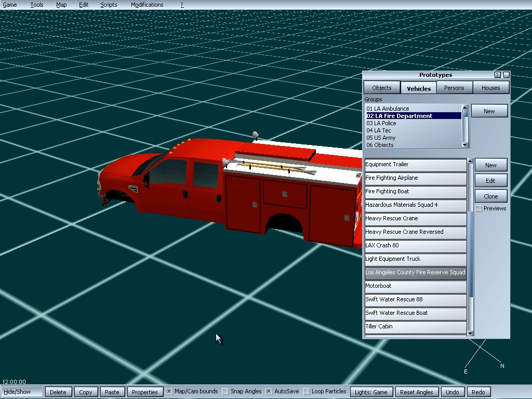The image size is (532, 399).
Task: Select Fire Fighting Airplane prototype
Action: (416, 179)
